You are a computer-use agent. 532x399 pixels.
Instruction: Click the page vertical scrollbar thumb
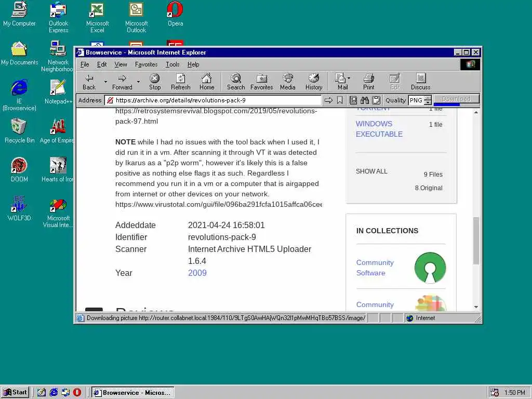[476, 240]
